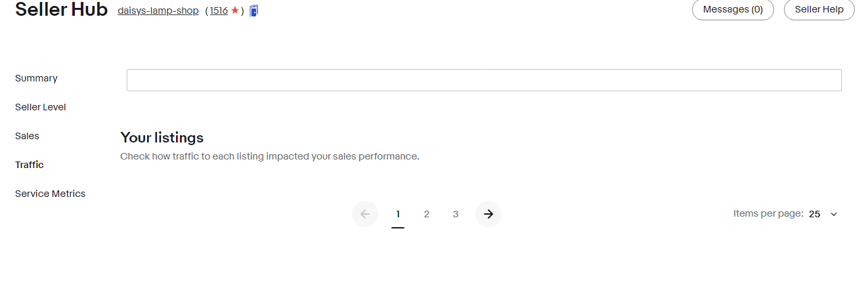This screenshot has height=300, width=868.
Task: Click the Seller Hub heading
Action: tap(61, 10)
